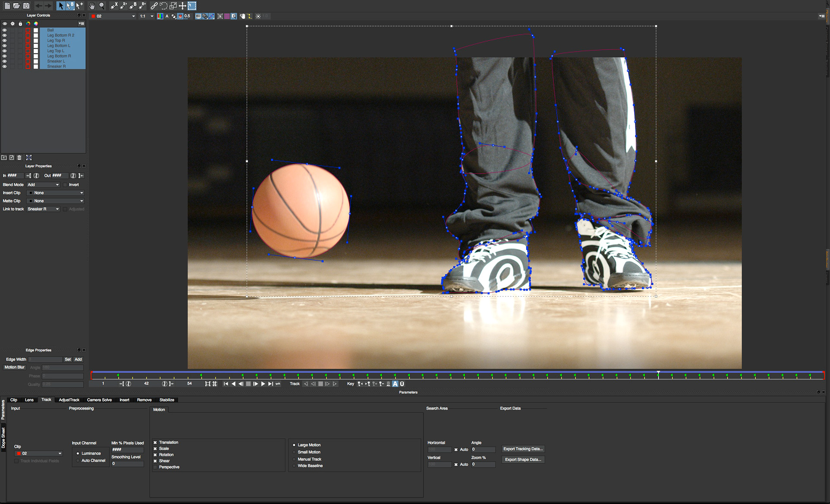Click the save project icon
The height and width of the screenshot is (504, 830).
(26, 6)
